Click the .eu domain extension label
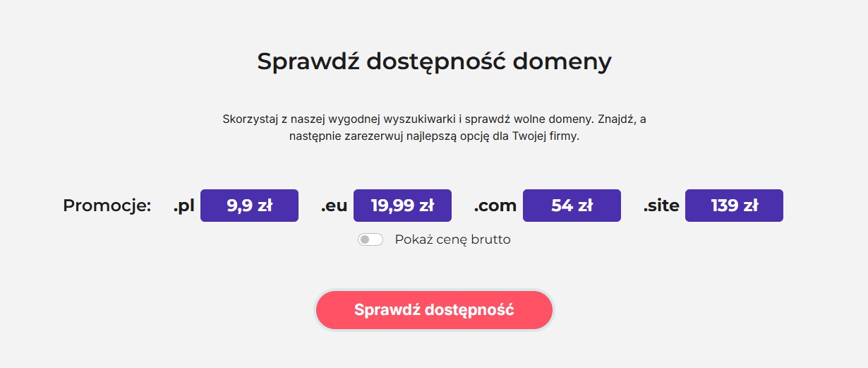The width and height of the screenshot is (868, 368). tap(334, 206)
